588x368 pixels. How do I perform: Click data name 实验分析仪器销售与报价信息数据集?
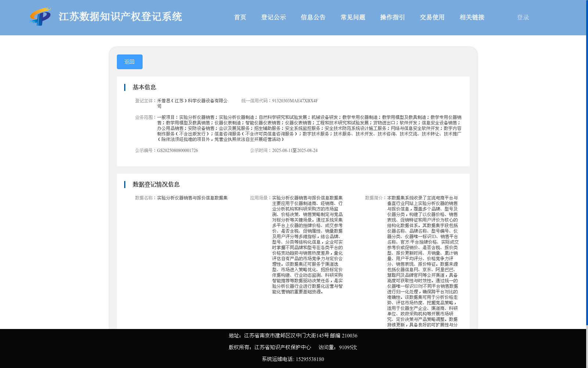[193, 198]
